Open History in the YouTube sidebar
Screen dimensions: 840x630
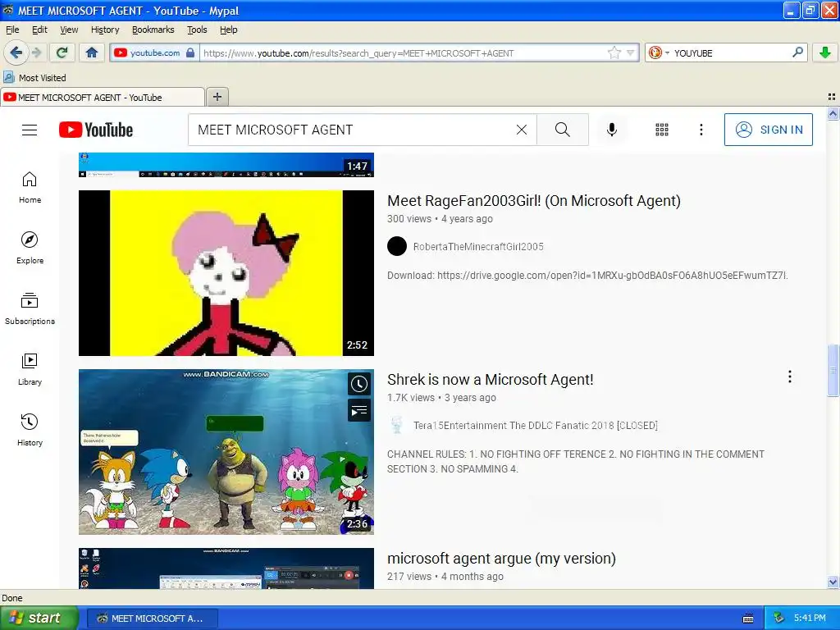pyautogui.click(x=30, y=430)
